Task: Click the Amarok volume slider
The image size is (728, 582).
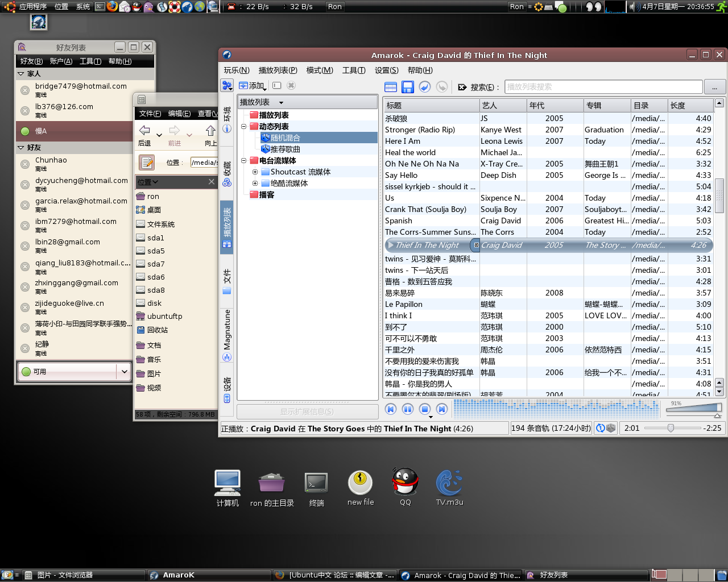Action: tap(693, 408)
